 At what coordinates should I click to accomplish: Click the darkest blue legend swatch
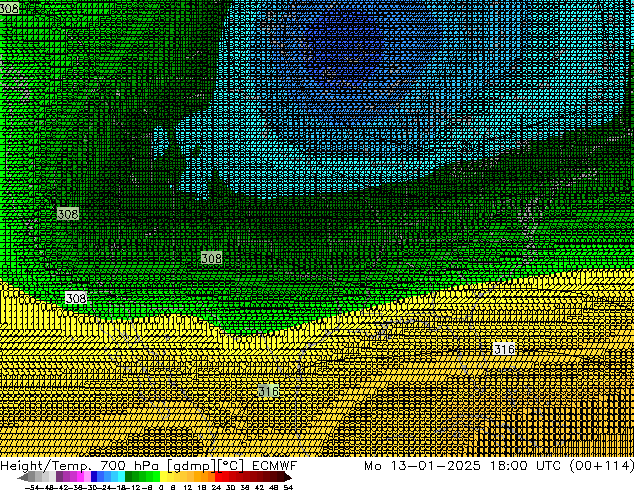click(94, 476)
